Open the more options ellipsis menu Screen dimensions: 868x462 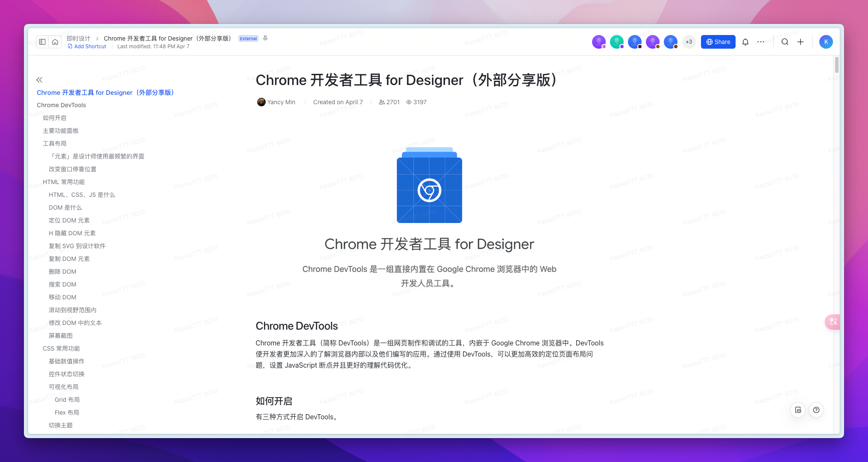tap(761, 42)
